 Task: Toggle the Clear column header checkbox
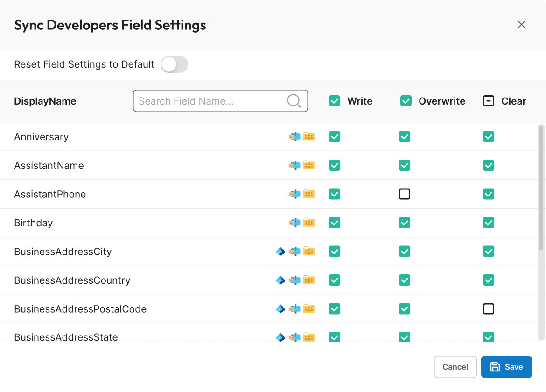(x=489, y=101)
